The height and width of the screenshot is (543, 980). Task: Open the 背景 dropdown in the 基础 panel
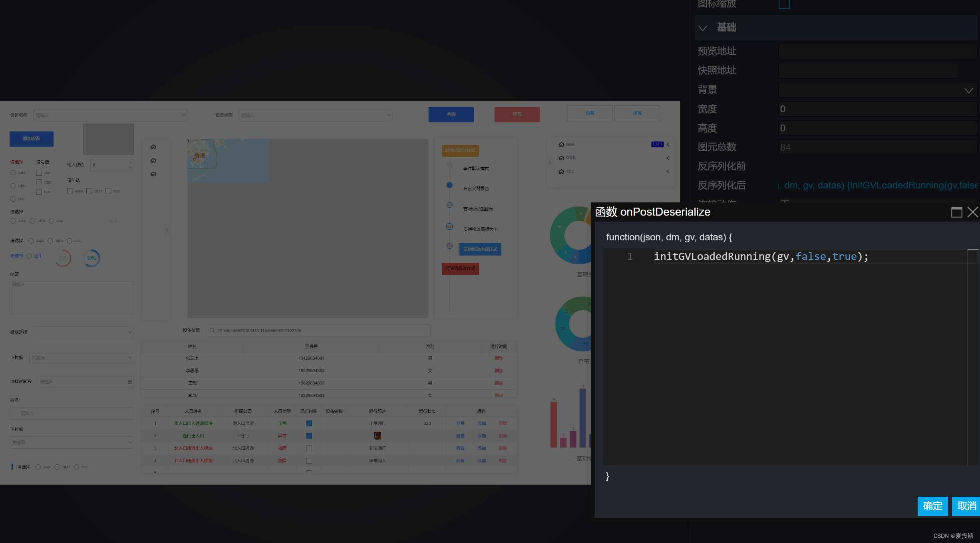(x=968, y=90)
